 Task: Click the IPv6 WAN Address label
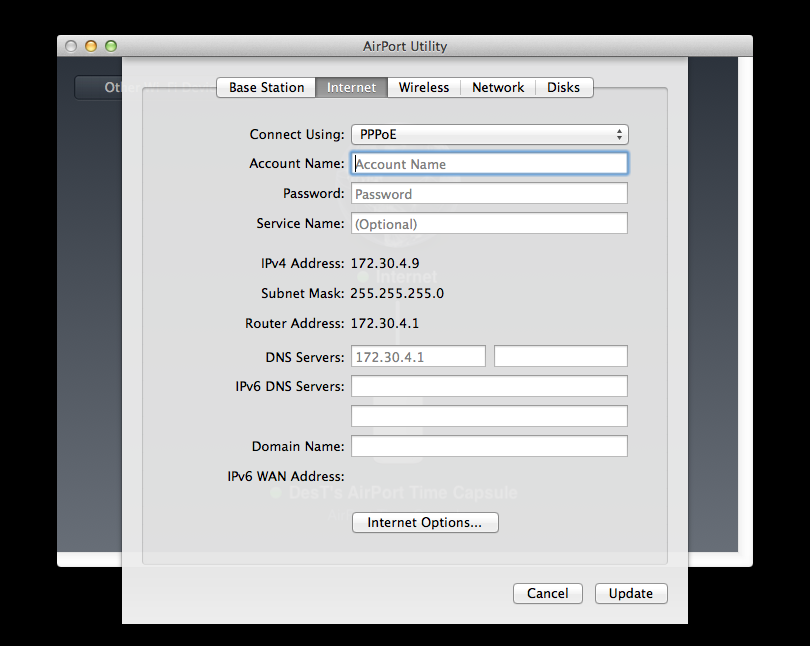coord(286,476)
